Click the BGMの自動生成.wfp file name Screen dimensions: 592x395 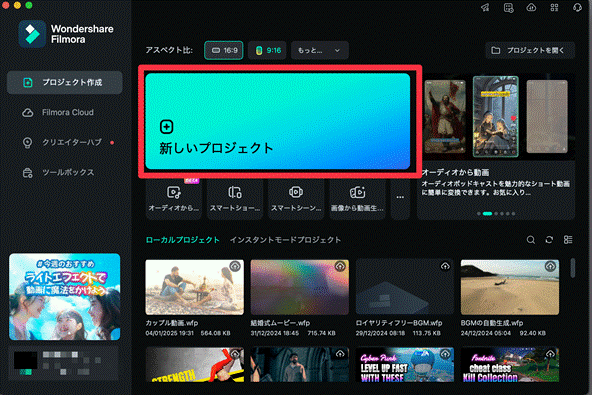[492, 323]
